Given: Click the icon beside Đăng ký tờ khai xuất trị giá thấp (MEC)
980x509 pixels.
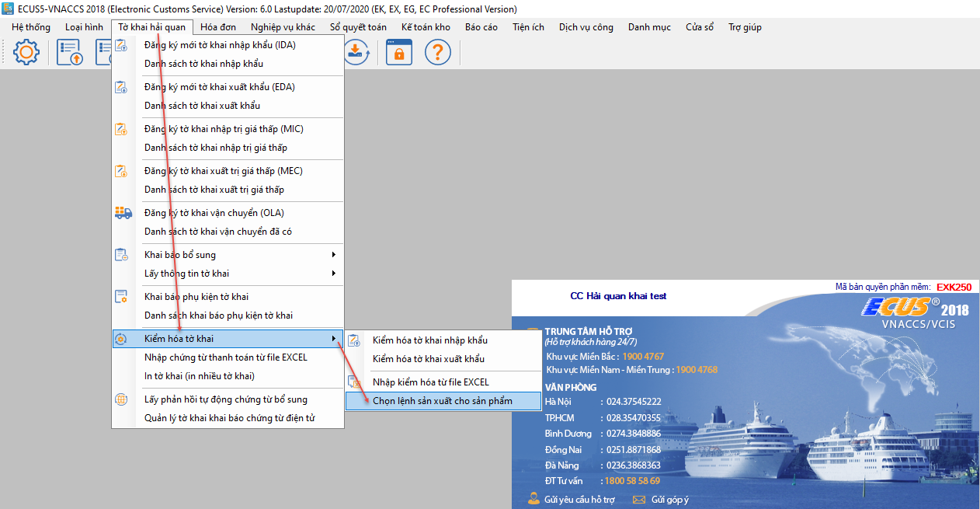Looking at the screenshot, I should (x=122, y=171).
